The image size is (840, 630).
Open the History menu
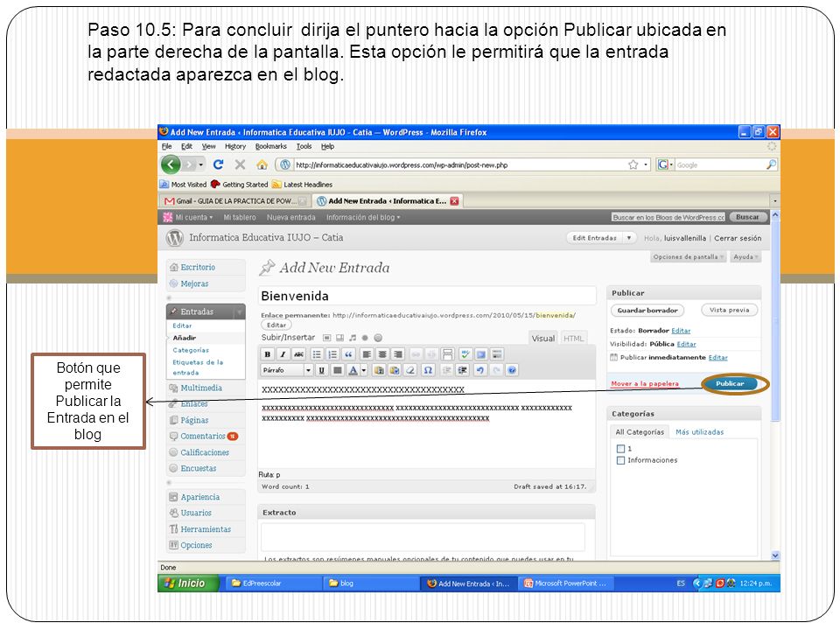click(235, 146)
